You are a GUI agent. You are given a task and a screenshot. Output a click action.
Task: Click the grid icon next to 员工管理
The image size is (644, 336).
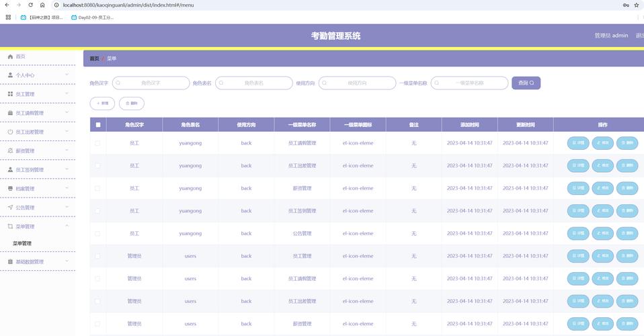point(10,94)
